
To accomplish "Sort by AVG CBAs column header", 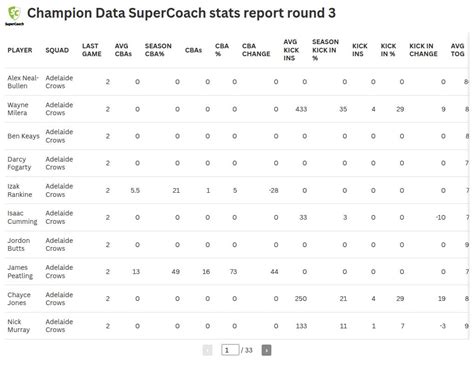I will (x=123, y=50).
